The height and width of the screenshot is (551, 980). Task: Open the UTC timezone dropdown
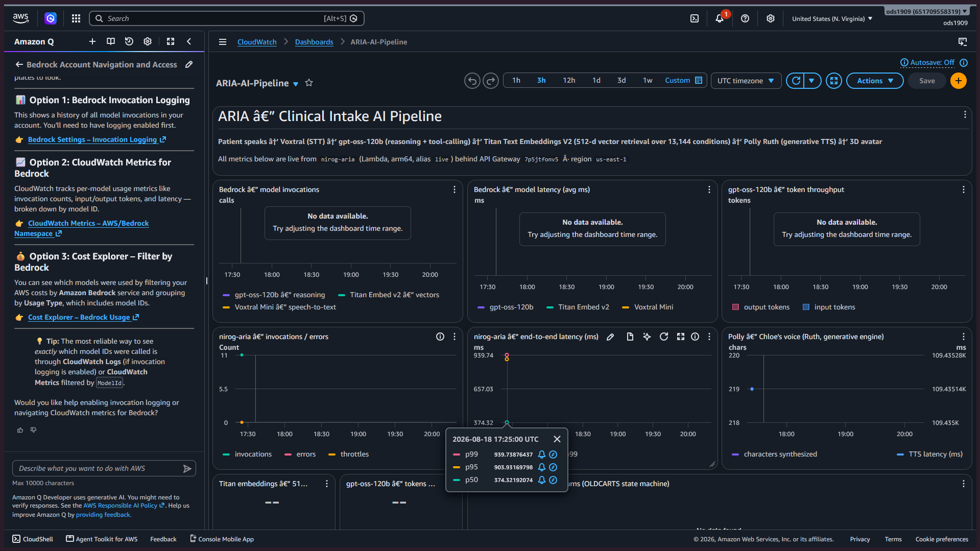[x=746, y=81]
